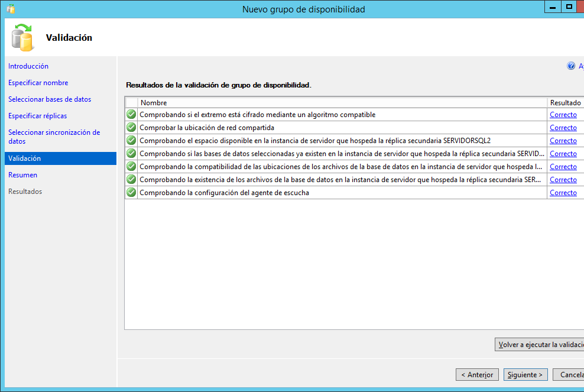This screenshot has height=392, width=584.
Task: Click the Validación database icon in the wizard header
Action: click(21, 37)
